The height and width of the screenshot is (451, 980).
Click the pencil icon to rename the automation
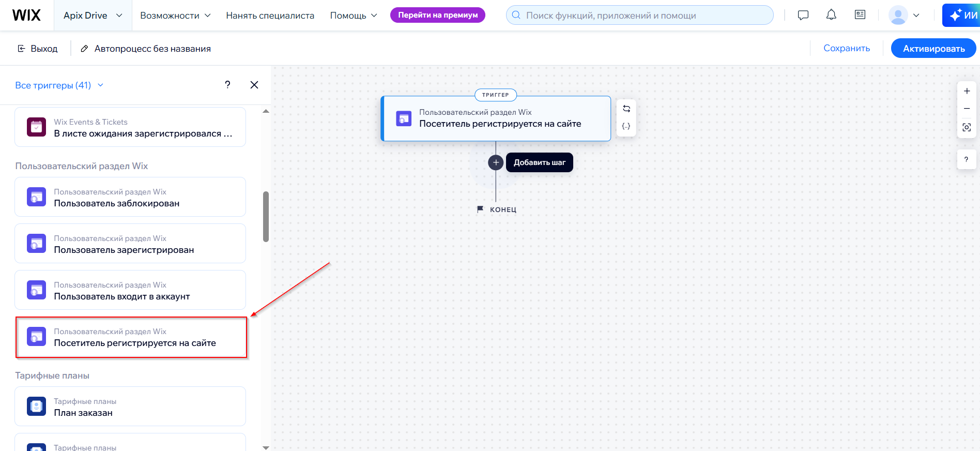(x=84, y=49)
